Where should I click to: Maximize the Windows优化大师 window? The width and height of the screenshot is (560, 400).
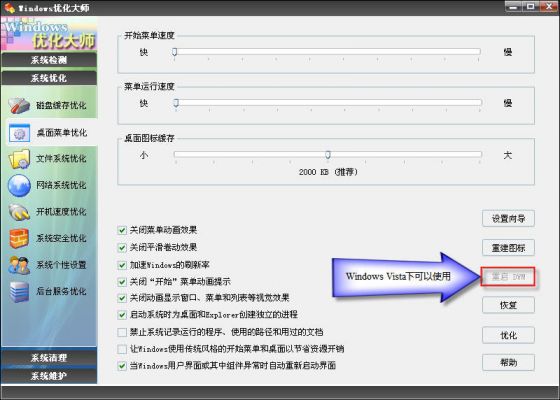pyautogui.click(x=531, y=6)
